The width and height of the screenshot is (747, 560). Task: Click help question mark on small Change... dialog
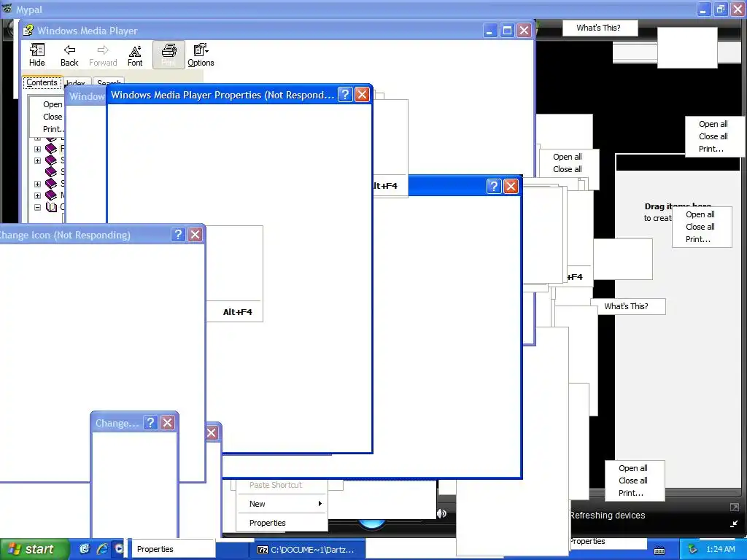[150, 423]
